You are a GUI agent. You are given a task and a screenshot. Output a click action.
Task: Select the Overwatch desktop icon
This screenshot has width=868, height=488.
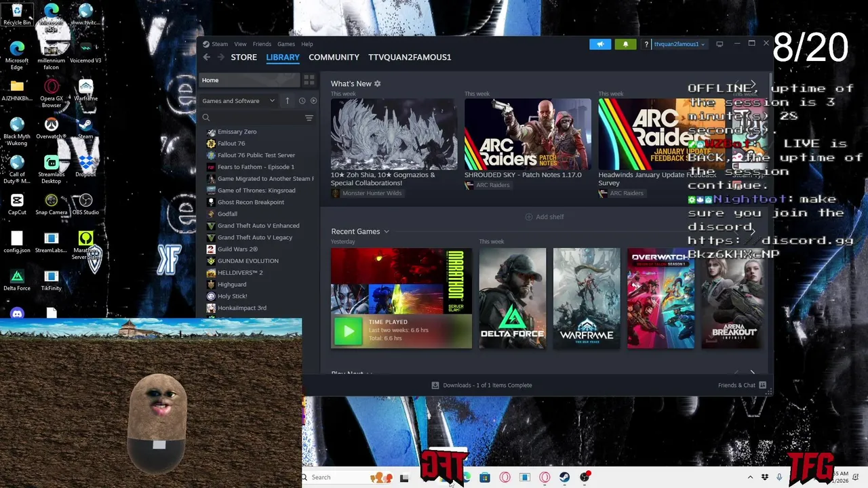click(52, 128)
